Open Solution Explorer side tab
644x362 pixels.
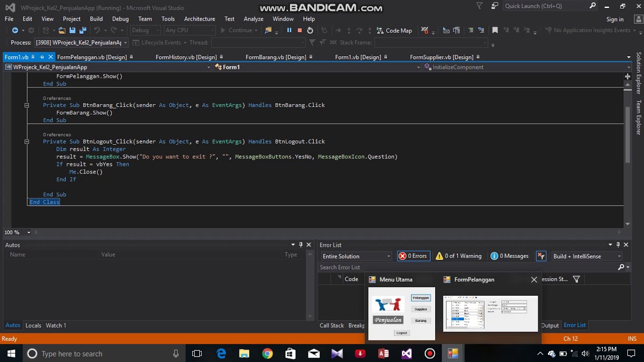tap(638, 73)
